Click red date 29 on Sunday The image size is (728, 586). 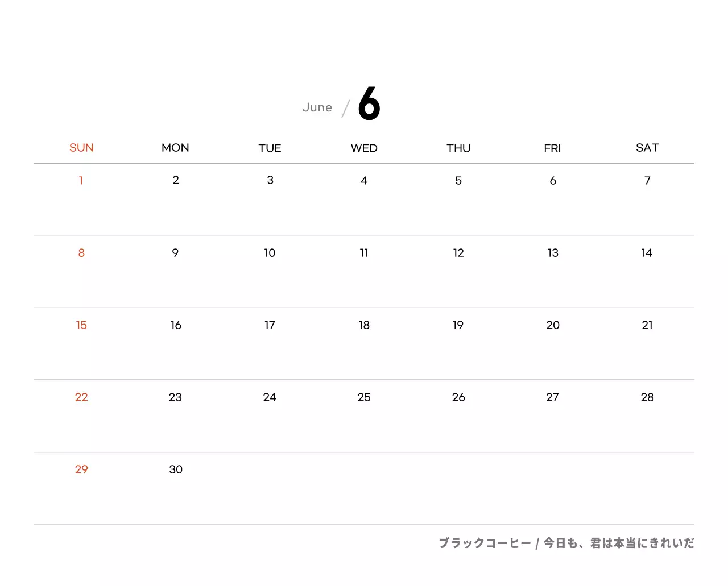point(81,469)
